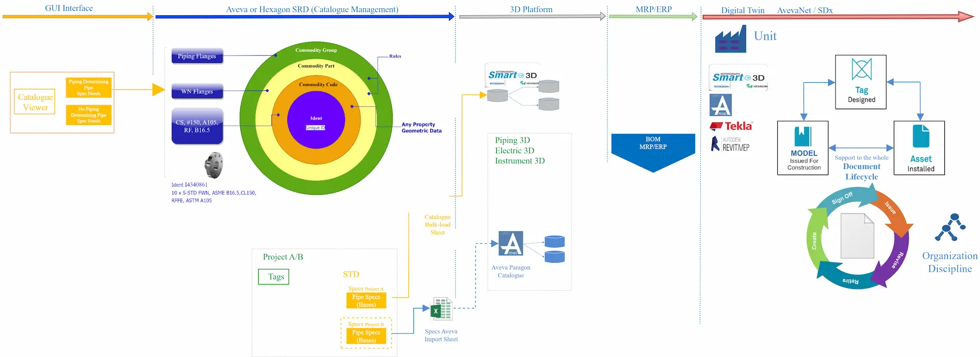Viewport: 980px width, 357px height.
Task: Click the purple Ident circle center
Action: tap(316, 120)
